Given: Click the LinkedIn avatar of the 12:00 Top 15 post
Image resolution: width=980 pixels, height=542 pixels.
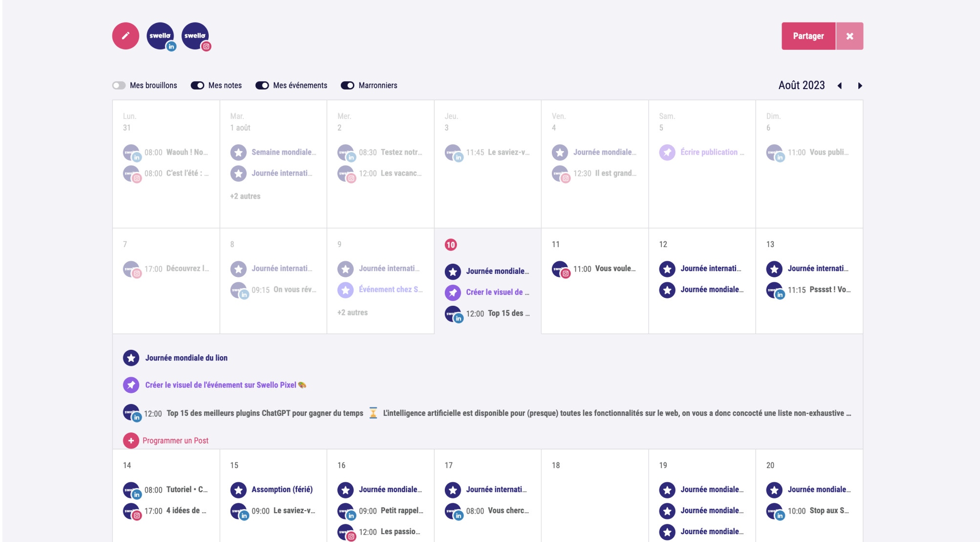Looking at the screenshot, I should [131, 413].
